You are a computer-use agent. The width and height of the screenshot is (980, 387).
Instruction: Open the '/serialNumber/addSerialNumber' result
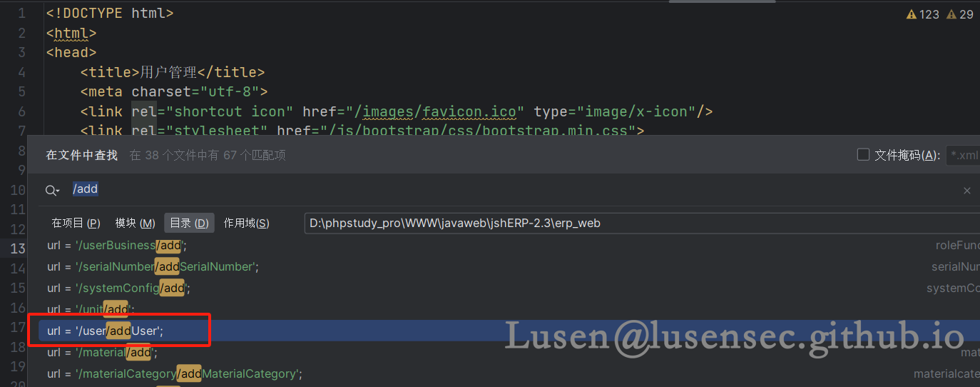point(153,266)
